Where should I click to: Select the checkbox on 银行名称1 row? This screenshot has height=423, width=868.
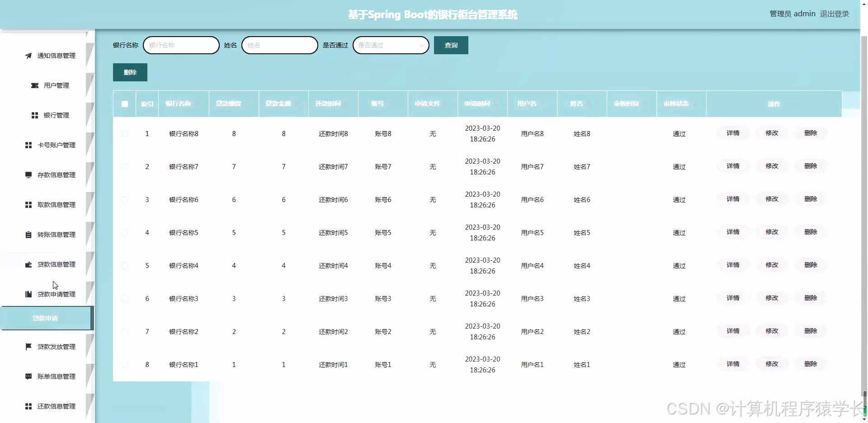point(125,365)
